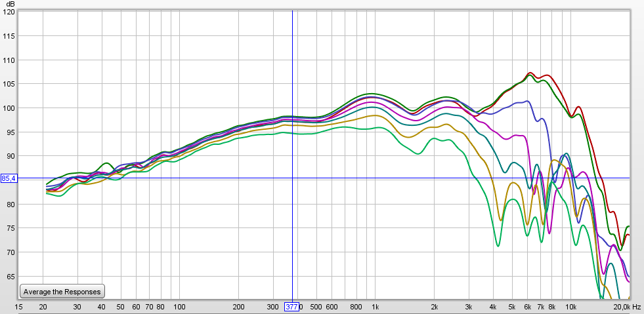
Task: Click the 95 dB axis label
Action: 11,132
